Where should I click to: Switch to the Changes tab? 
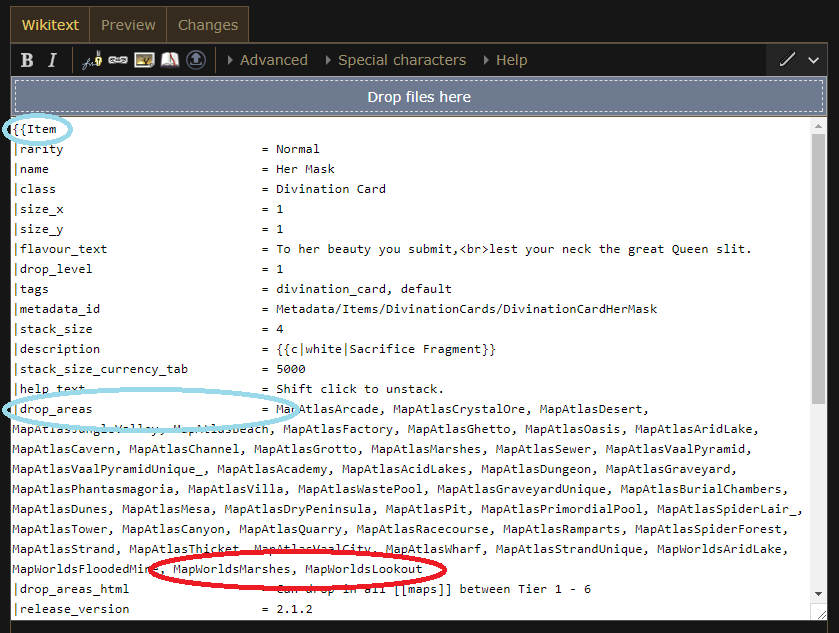208,25
